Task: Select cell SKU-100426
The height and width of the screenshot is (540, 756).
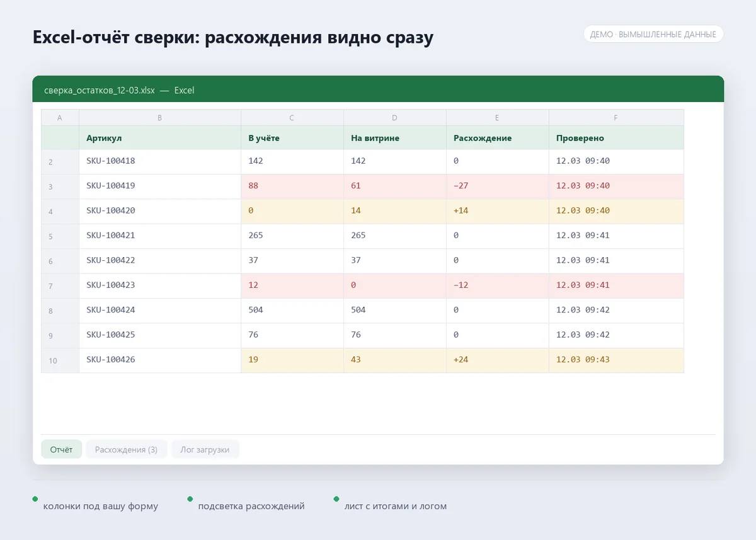Action: [160, 360]
